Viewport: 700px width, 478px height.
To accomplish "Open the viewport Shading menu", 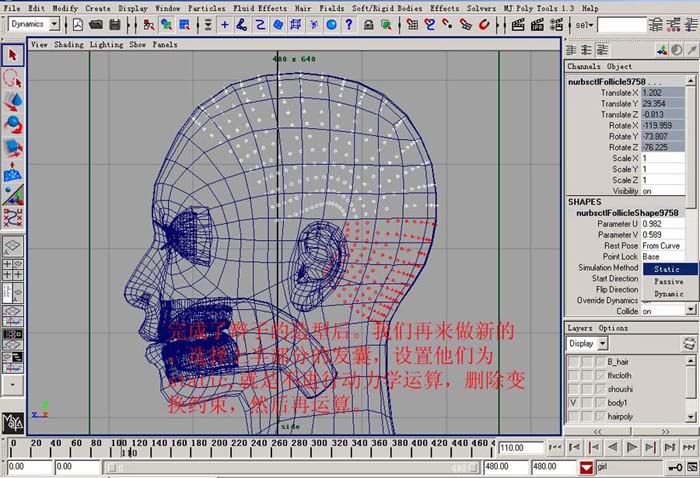I will pos(69,44).
